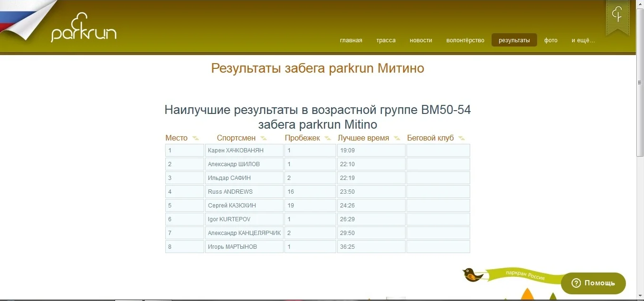
Task: Click athlete Александр КАНЦЕЛЯРЧИК
Action: pyautogui.click(x=244, y=233)
